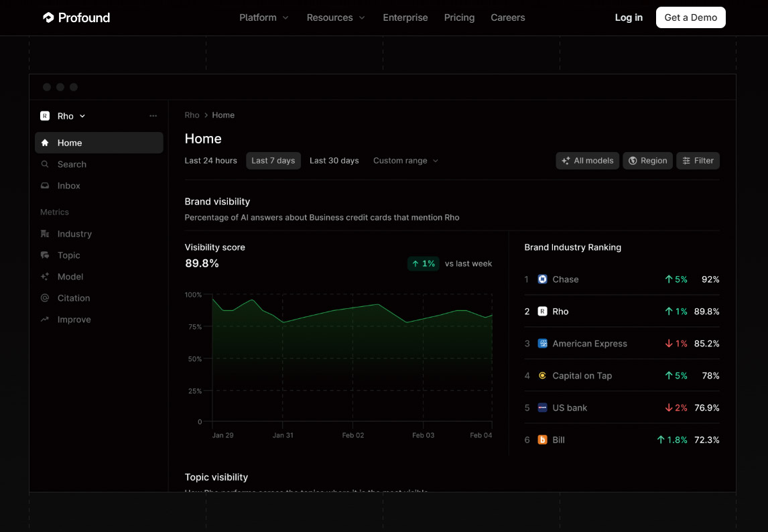This screenshot has width=768, height=532.
Task: Click the Profound logo icon
Action: (x=48, y=17)
